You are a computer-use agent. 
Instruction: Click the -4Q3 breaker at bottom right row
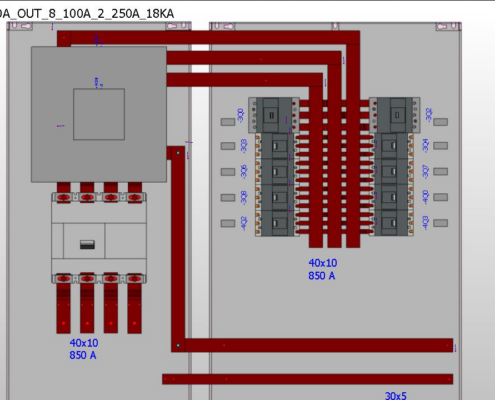[x=394, y=223]
